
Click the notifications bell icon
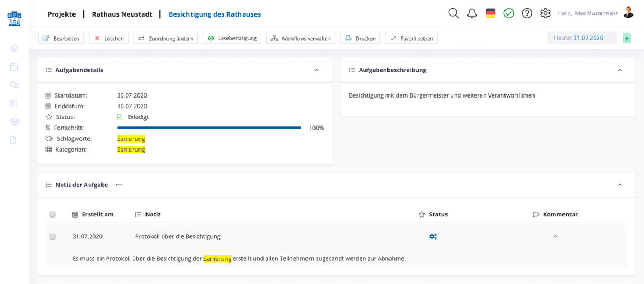coord(472,13)
